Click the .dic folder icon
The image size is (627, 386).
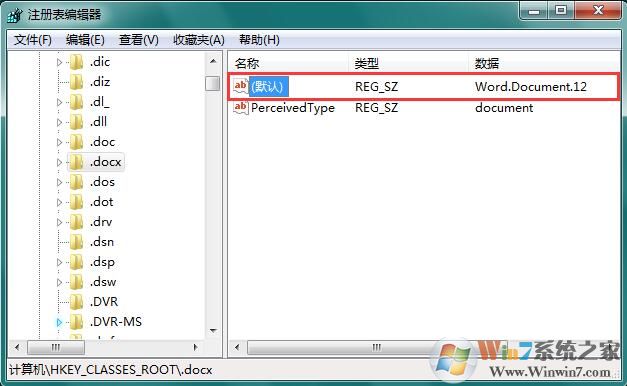[76, 62]
